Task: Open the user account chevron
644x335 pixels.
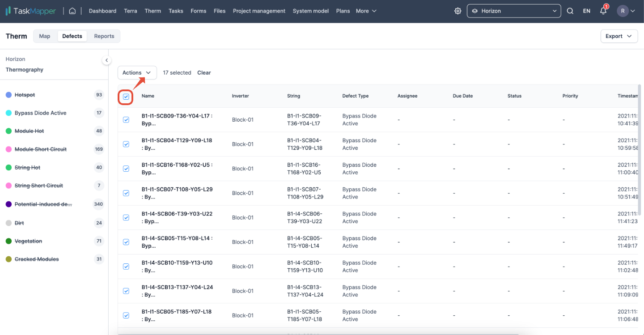Action: click(633, 11)
